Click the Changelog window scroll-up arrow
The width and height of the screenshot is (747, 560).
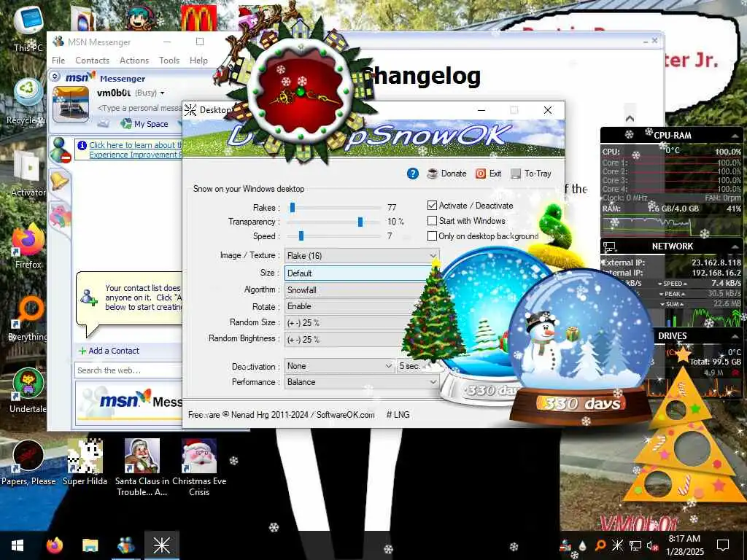coord(630,118)
